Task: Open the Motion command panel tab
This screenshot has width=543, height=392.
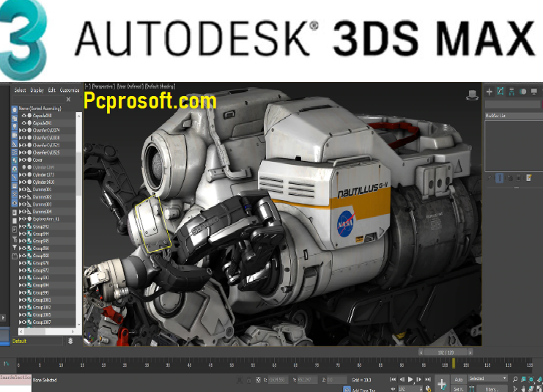Action: click(523, 92)
